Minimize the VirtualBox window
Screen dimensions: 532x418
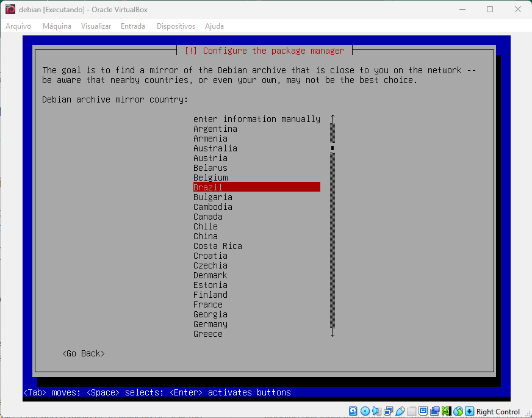point(462,10)
